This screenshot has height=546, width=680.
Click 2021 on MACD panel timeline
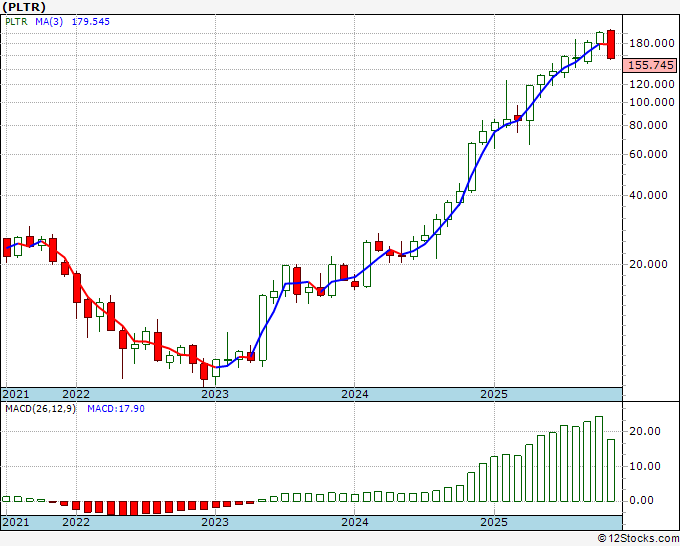coord(16,522)
